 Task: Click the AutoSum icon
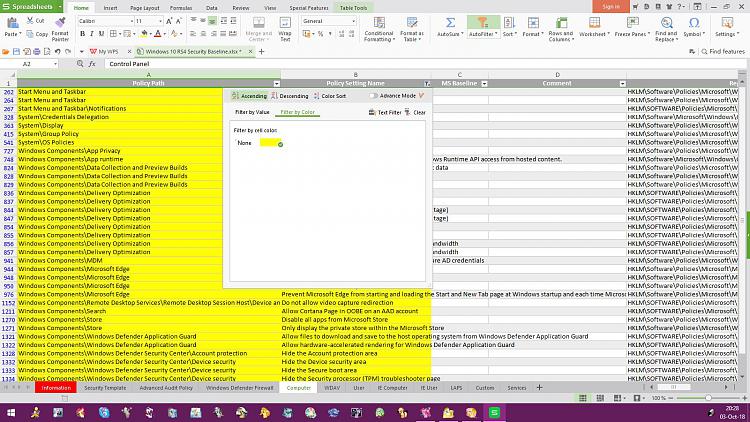[x=450, y=22]
